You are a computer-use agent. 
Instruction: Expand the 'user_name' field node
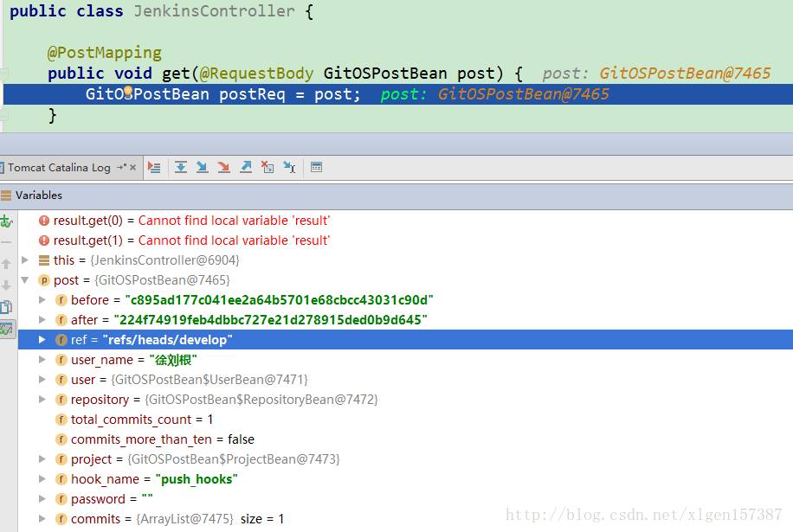pyautogui.click(x=42, y=360)
